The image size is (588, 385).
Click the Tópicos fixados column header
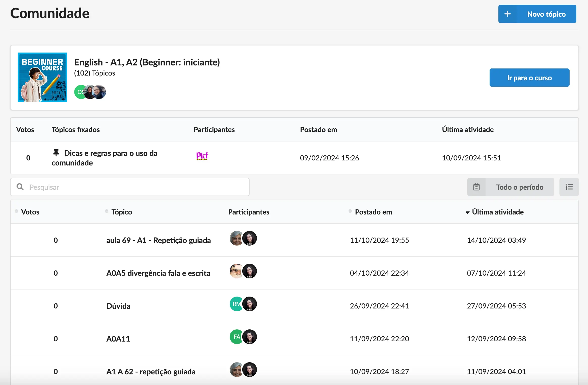click(76, 129)
